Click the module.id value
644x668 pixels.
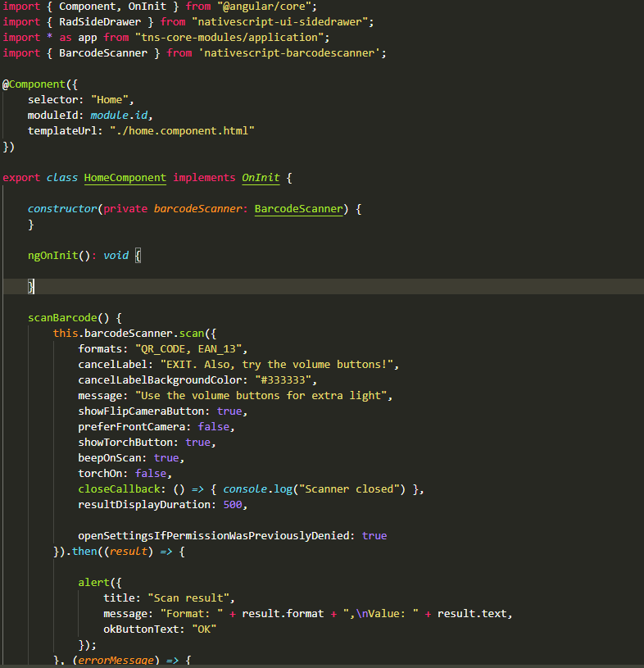pyautogui.click(x=119, y=116)
